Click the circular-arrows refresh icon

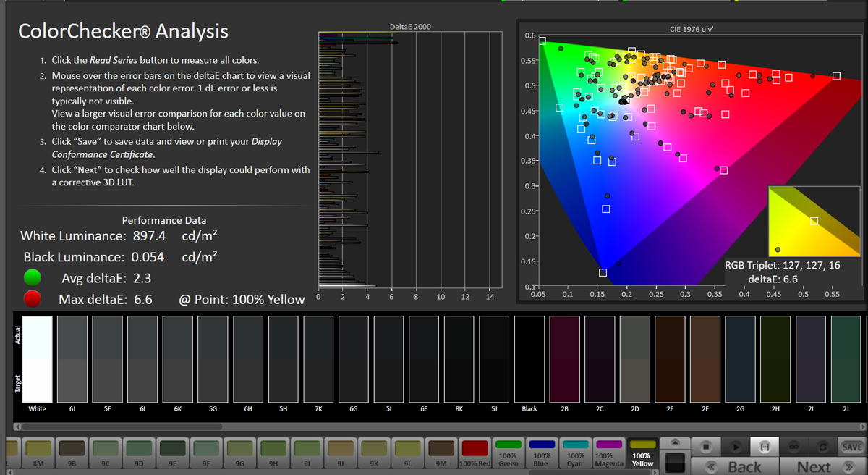(x=822, y=447)
